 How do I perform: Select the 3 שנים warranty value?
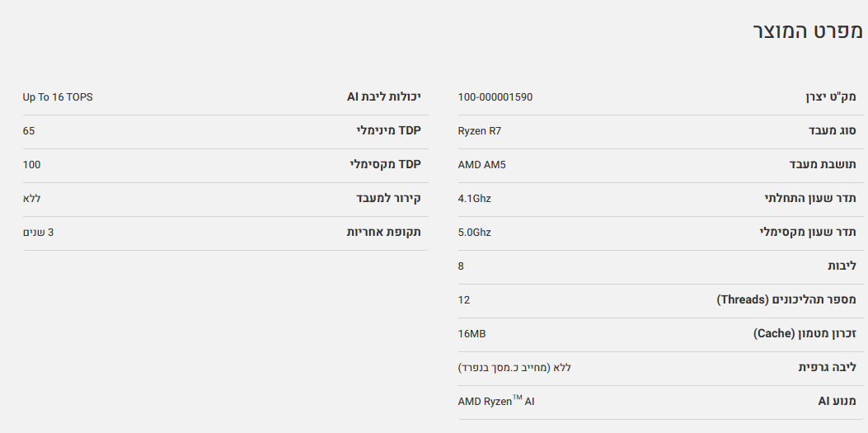[x=38, y=233]
